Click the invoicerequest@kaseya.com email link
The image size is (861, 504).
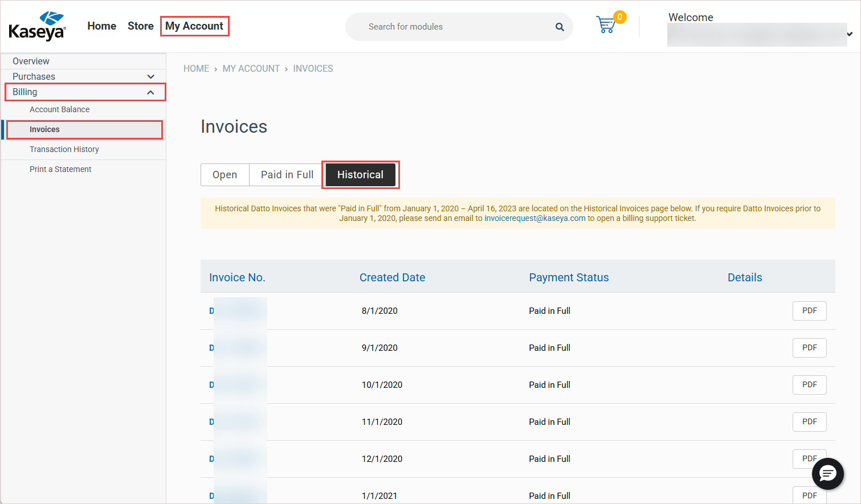[x=534, y=218]
